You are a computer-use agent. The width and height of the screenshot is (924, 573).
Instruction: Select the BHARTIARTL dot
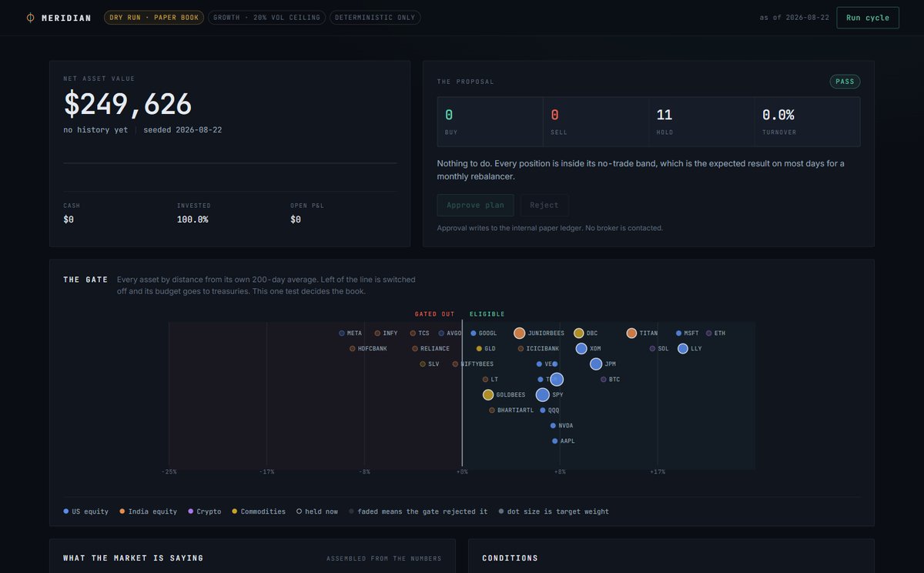[x=492, y=410]
